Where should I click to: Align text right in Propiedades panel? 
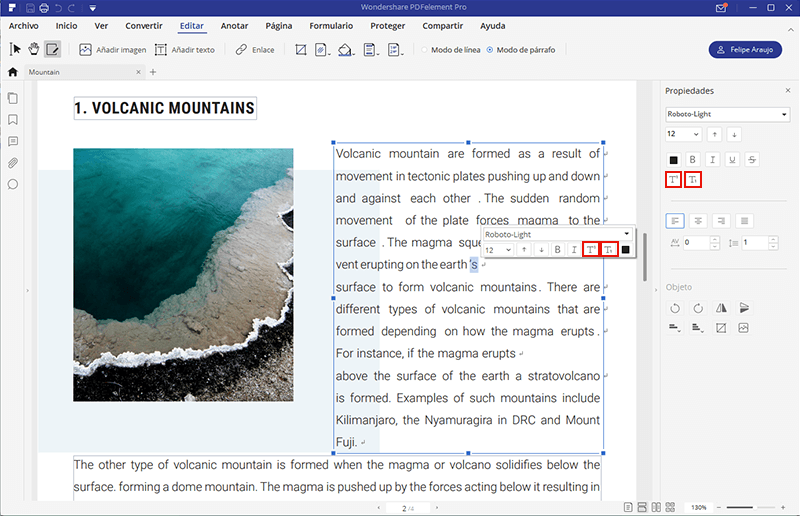pyautogui.click(x=721, y=221)
